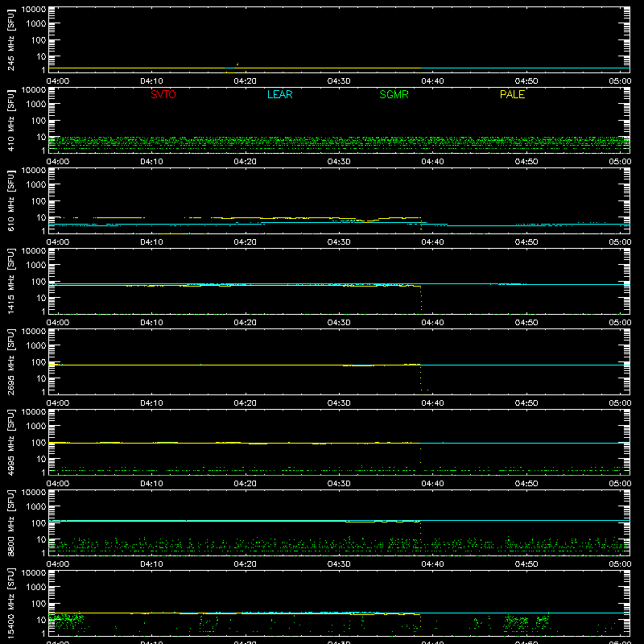Click 04:00 tick under the 245 MHz plot
The image size is (644, 644).
57,81
